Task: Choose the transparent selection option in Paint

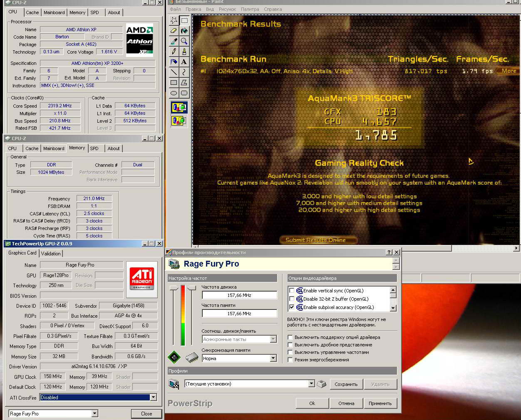Action: click(x=179, y=121)
